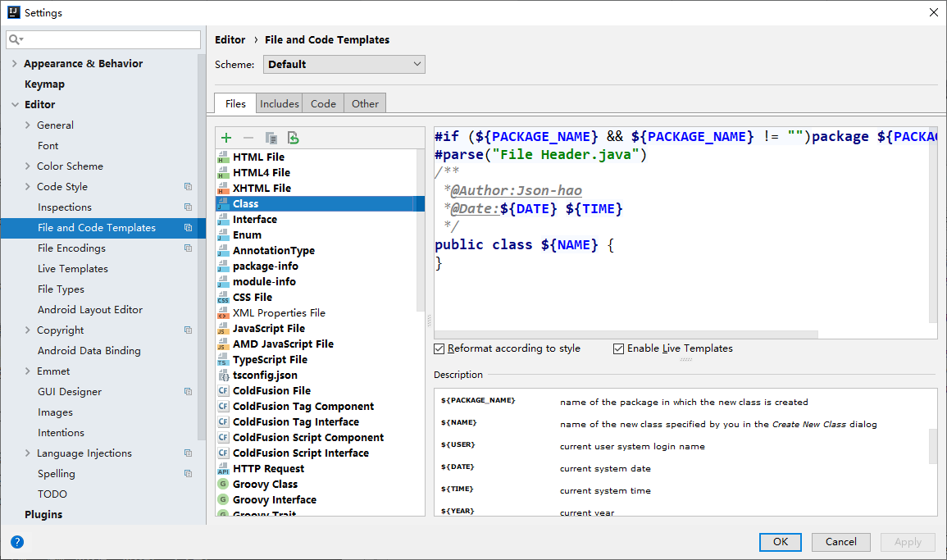Click the green Create Template plus icon
The image size is (947, 560).
(226, 139)
